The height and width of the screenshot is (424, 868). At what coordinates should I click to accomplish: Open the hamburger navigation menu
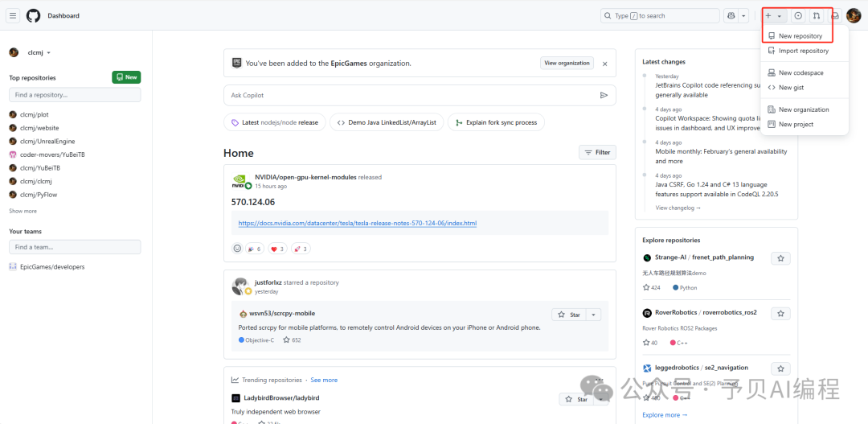pos(13,15)
